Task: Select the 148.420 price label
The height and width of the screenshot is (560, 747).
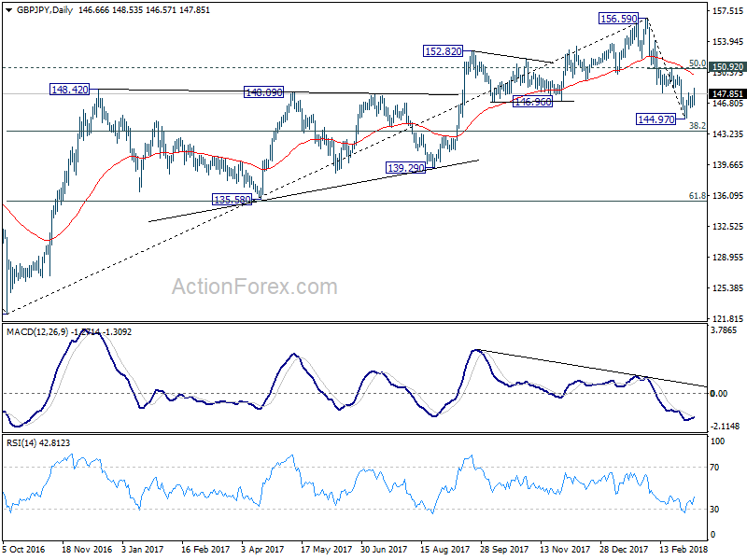Action: click(x=69, y=89)
